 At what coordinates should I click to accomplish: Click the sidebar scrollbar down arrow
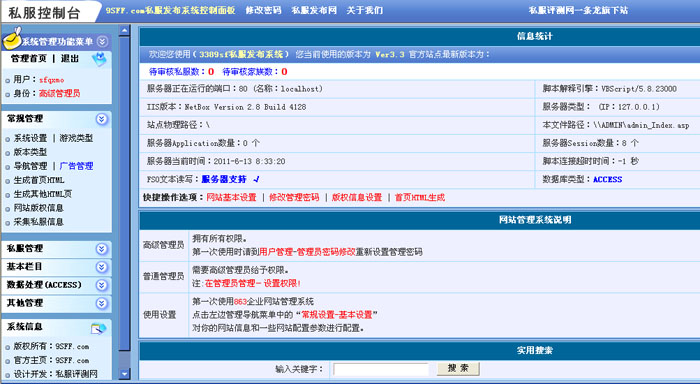pos(125,373)
